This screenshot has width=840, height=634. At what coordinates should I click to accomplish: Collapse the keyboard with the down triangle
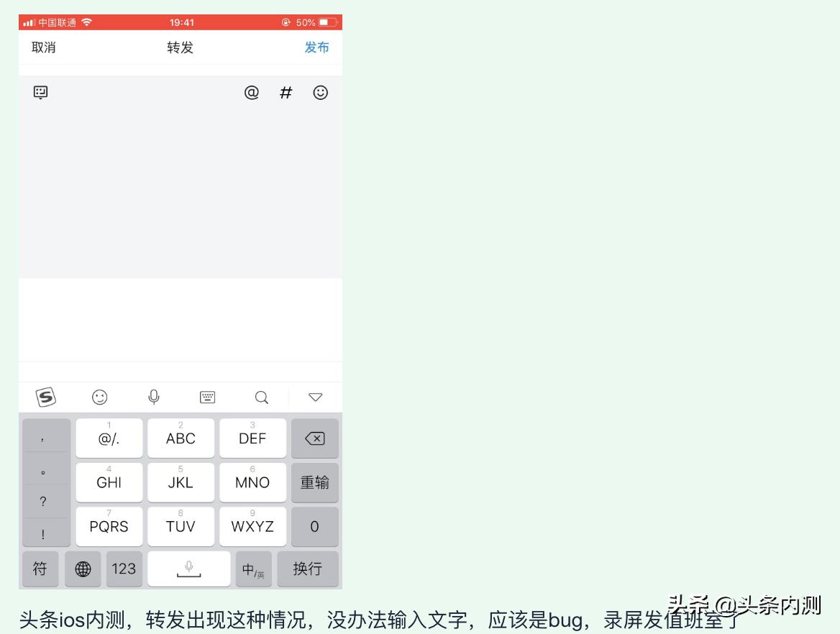[314, 397]
